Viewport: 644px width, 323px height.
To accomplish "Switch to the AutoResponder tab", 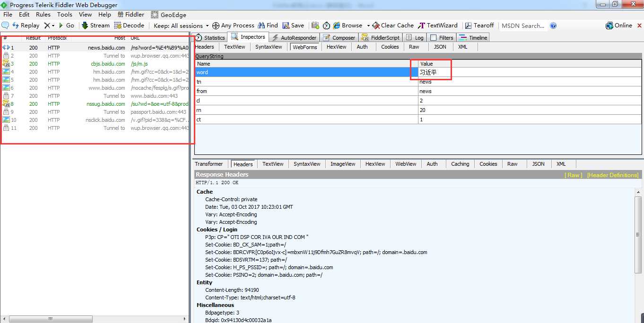I will point(294,37).
